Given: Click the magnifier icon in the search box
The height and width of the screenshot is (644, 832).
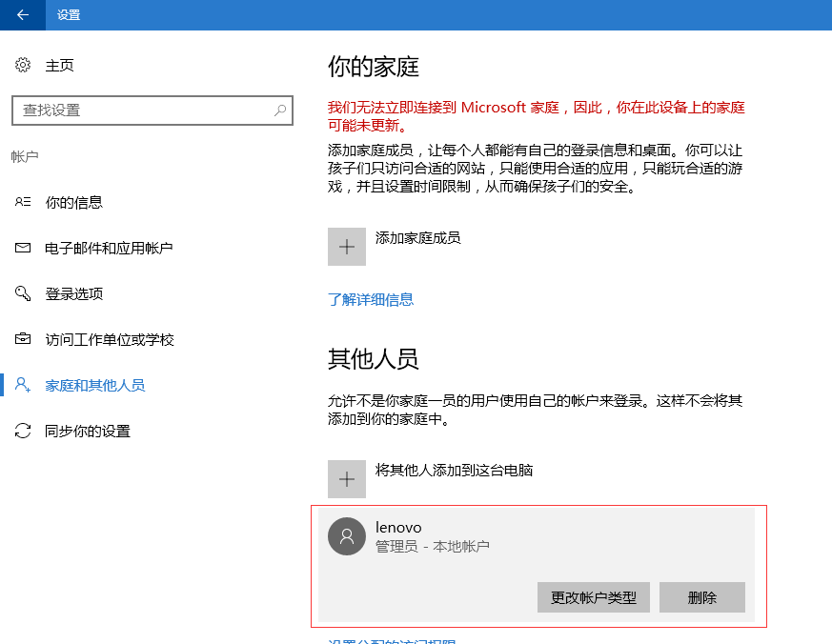Looking at the screenshot, I should 280,111.
